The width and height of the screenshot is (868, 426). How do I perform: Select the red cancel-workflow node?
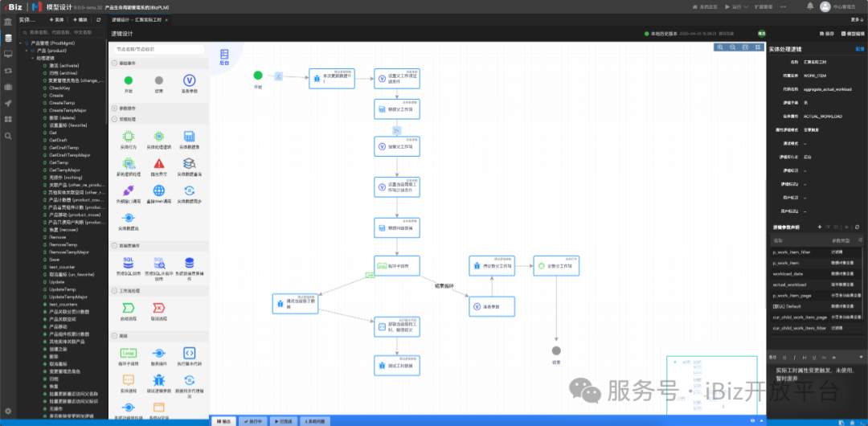[x=159, y=308]
